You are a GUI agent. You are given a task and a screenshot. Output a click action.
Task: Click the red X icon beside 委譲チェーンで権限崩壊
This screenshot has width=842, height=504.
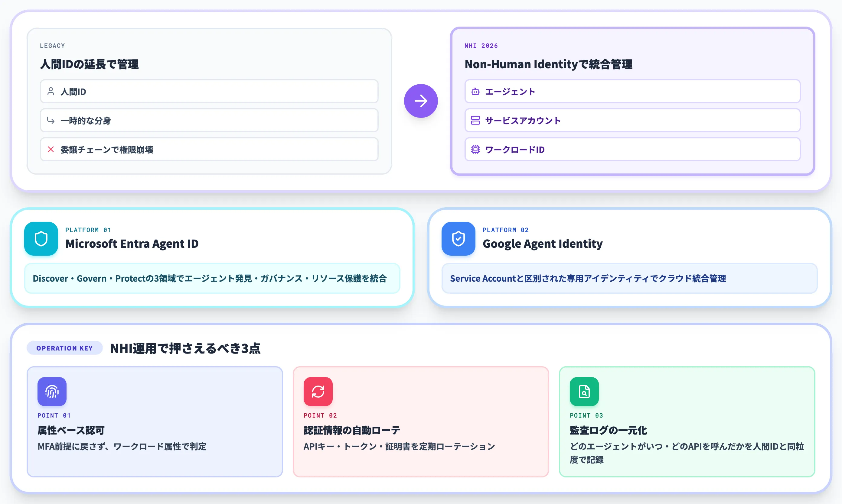51,149
